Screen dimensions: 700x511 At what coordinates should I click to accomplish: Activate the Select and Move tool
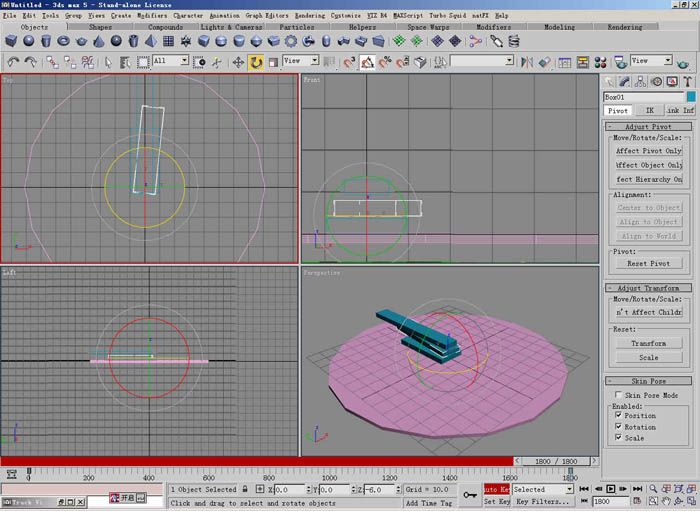click(x=238, y=62)
